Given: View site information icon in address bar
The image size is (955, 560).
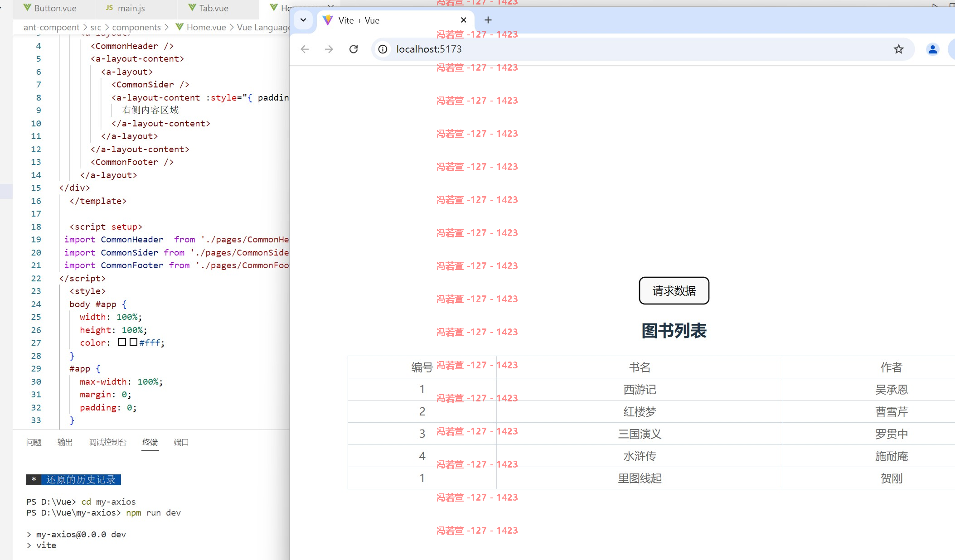Looking at the screenshot, I should (383, 49).
